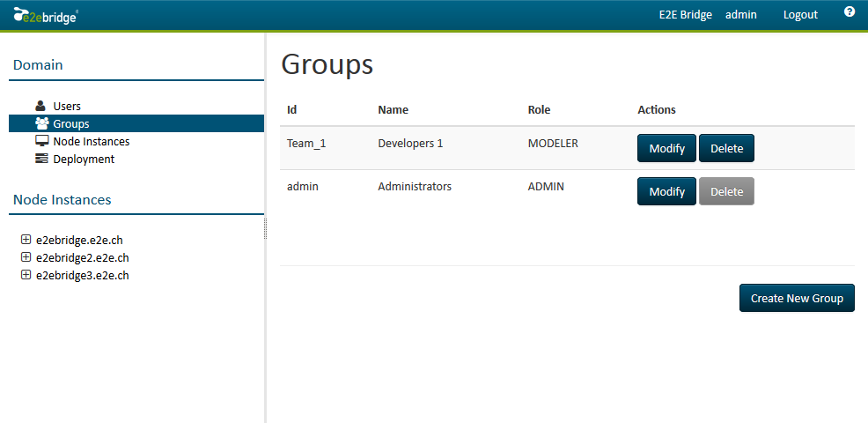
Task: Click the Groups people icon
Action: [41, 123]
